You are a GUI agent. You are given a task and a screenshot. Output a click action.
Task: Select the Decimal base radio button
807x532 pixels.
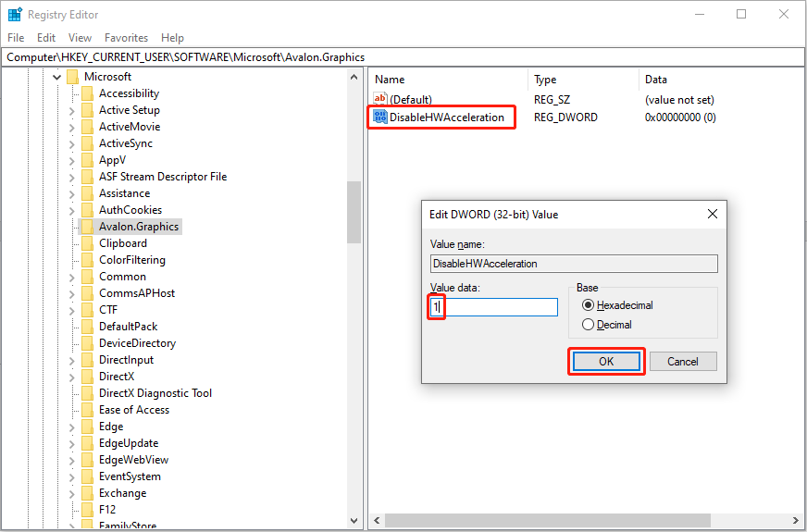[x=588, y=325]
